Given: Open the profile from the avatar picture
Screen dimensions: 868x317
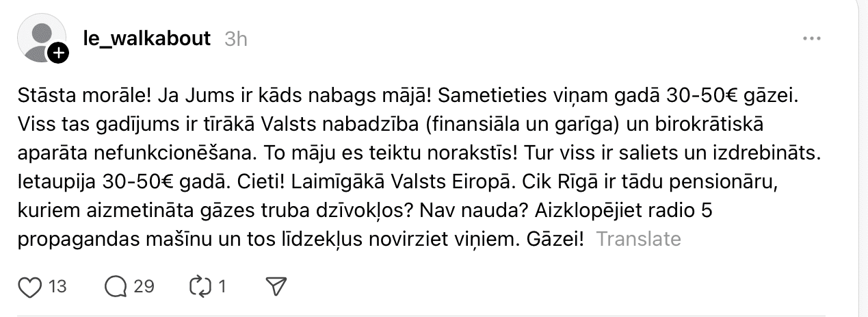Looking at the screenshot, I should pos(40,38).
